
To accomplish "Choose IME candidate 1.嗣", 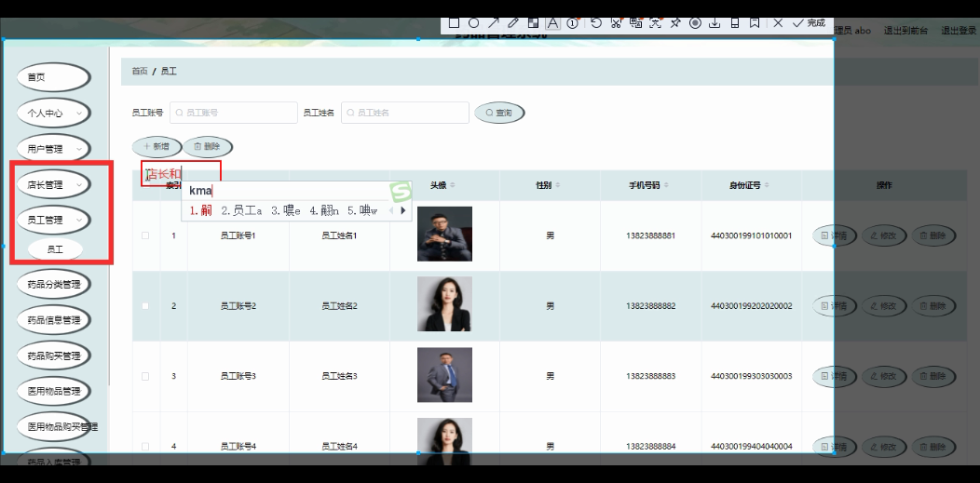I will coord(200,211).
